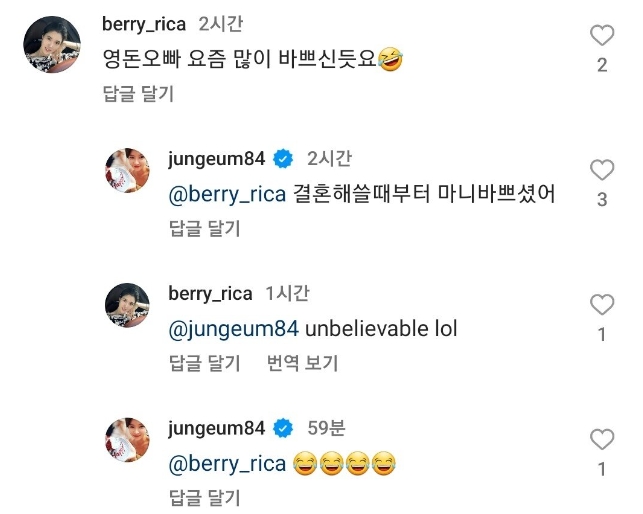
Task: Tap 번역 보기 to translate the comment
Action: (303, 364)
